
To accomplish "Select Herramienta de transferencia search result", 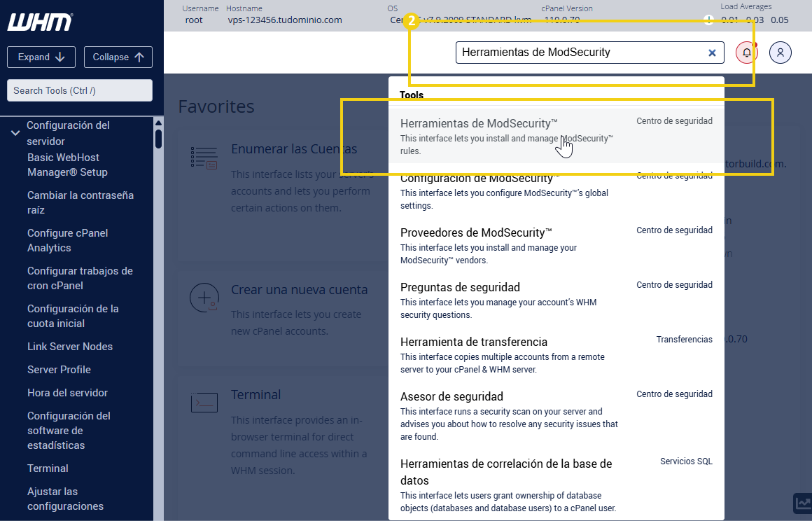I will pos(556,355).
